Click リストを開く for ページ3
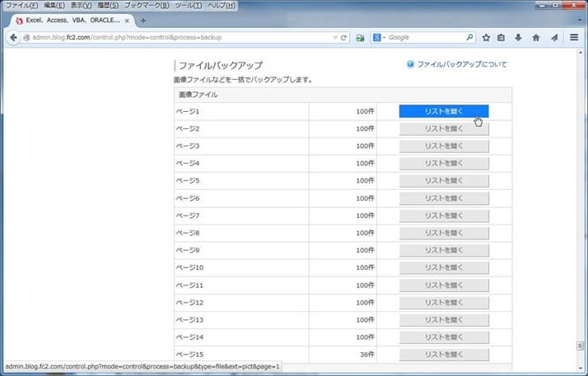The width and height of the screenshot is (588, 376). pos(444,146)
